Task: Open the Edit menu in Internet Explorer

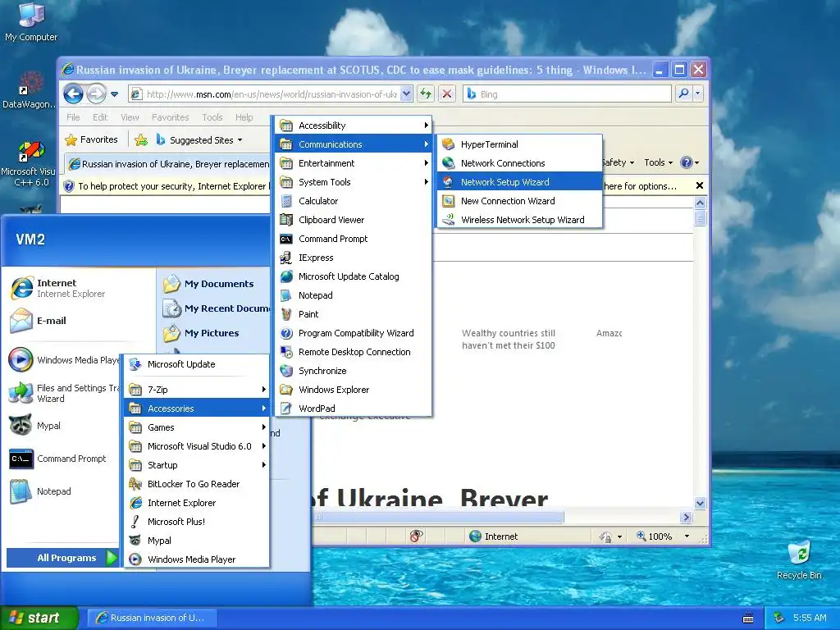Action: tap(100, 117)
